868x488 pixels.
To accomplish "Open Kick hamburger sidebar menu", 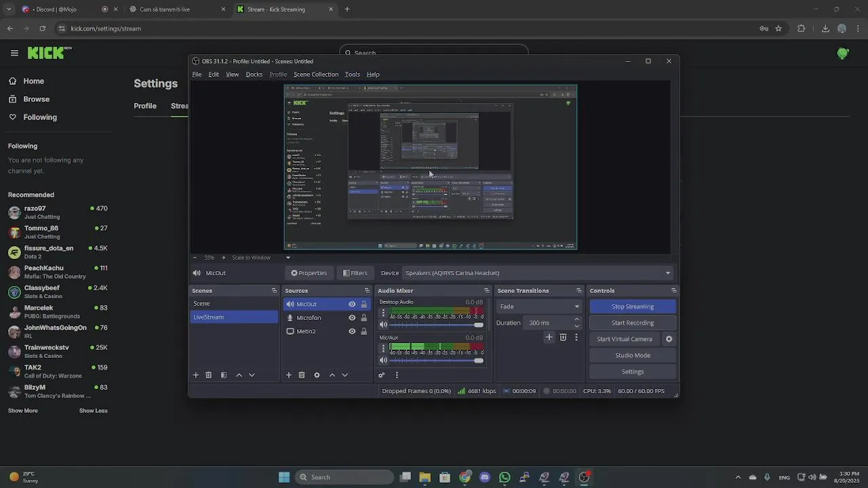I will coord(14,53).
